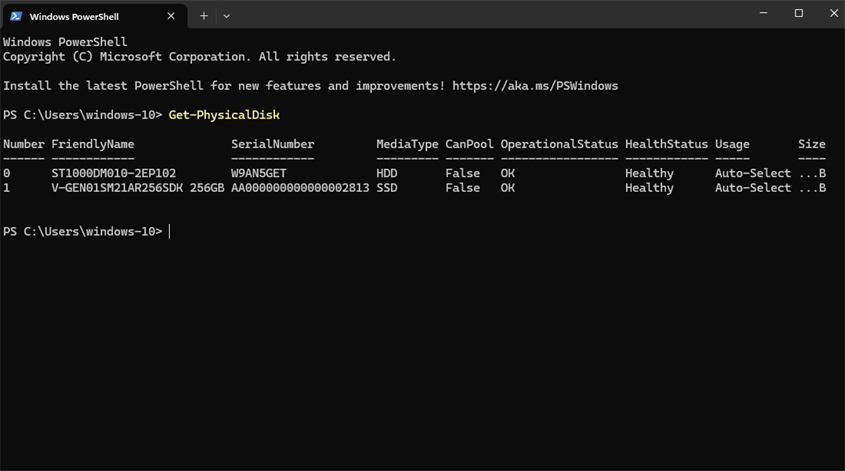Close the terminal window
The height and width of the screenshot is (471, 845).
[834, 13]
